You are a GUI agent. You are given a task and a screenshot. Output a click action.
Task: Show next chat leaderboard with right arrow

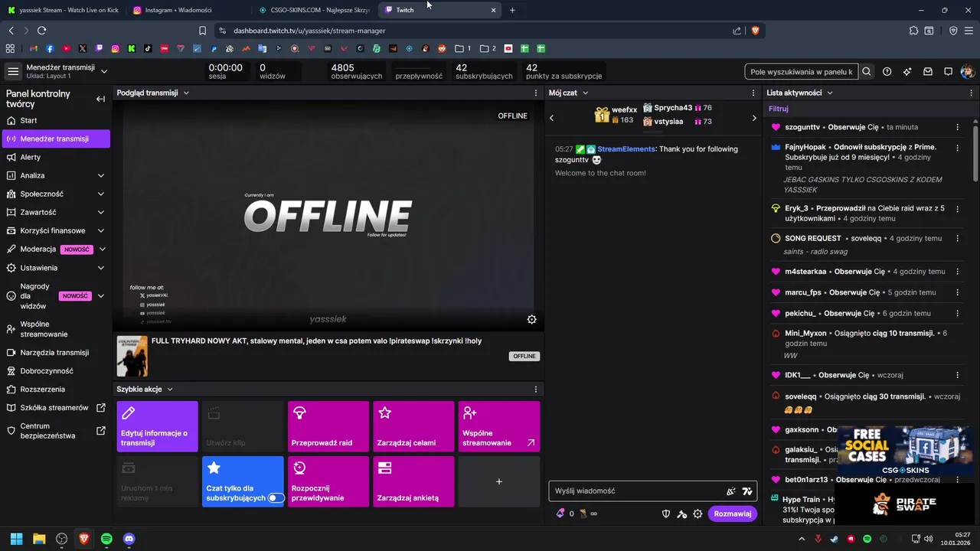(x=754, y=118)
